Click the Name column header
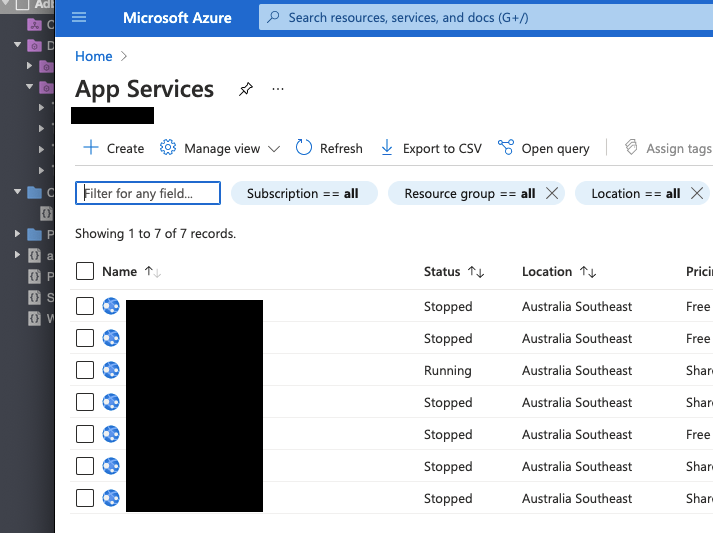 coord(119,272)
